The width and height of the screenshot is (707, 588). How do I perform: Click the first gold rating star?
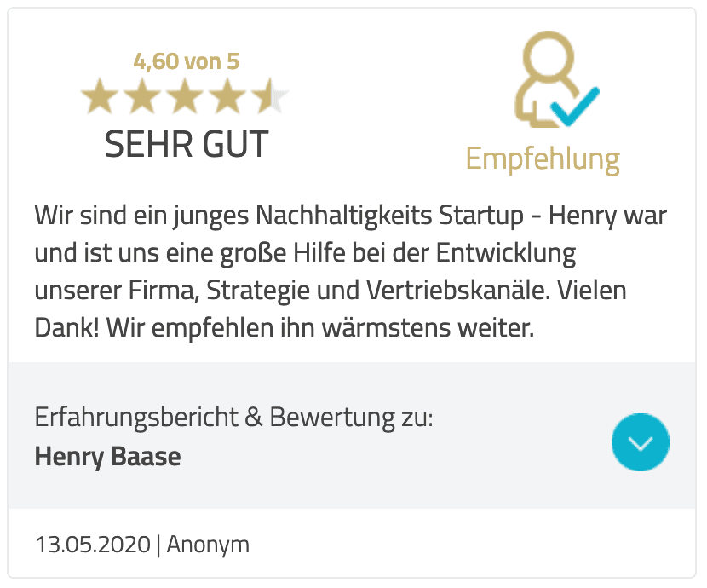100,95
